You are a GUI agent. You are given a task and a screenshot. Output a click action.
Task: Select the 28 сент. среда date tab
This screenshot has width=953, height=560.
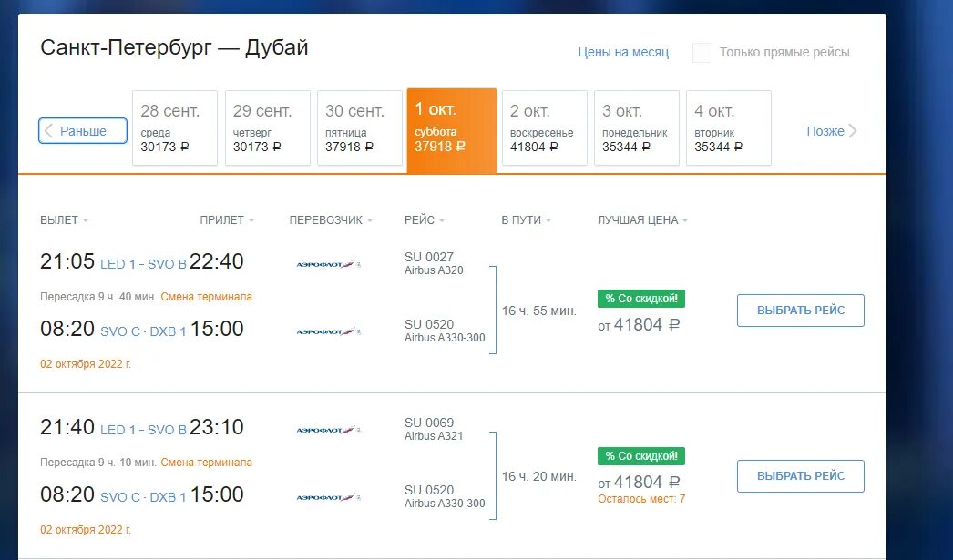click(x=175, y=127)
